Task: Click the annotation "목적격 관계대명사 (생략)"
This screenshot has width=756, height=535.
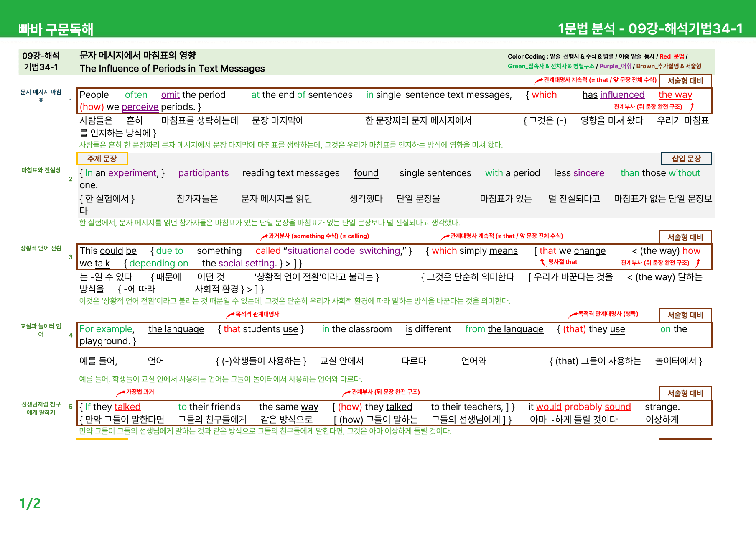Action: [x=608, y=314]
